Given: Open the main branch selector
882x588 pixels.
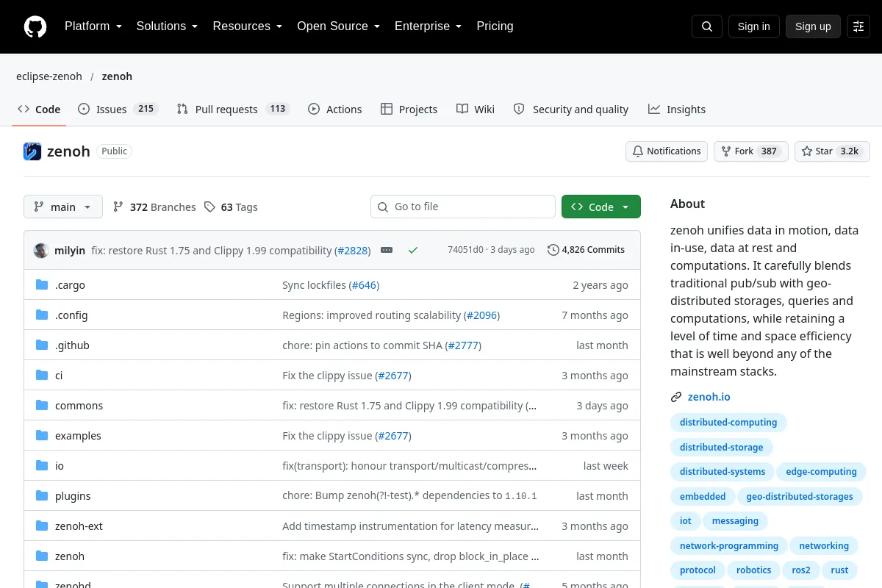Looking at the screenshot, I should 63,207.
